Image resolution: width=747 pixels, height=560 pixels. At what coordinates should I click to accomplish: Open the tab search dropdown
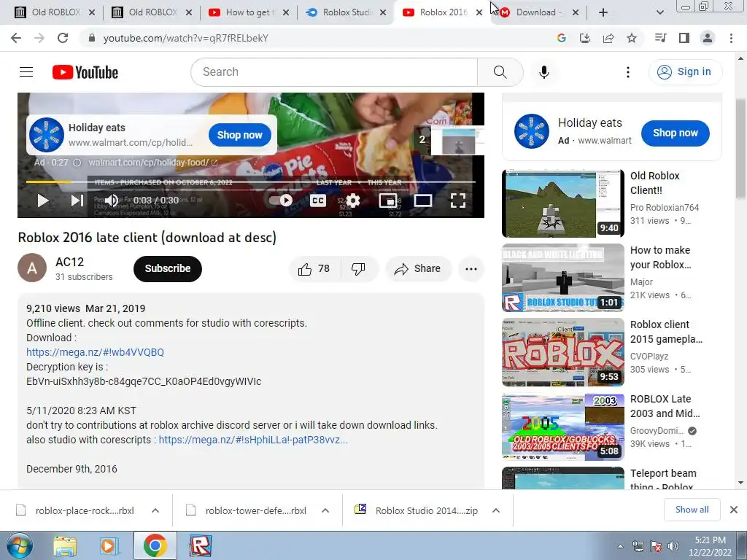659,12
